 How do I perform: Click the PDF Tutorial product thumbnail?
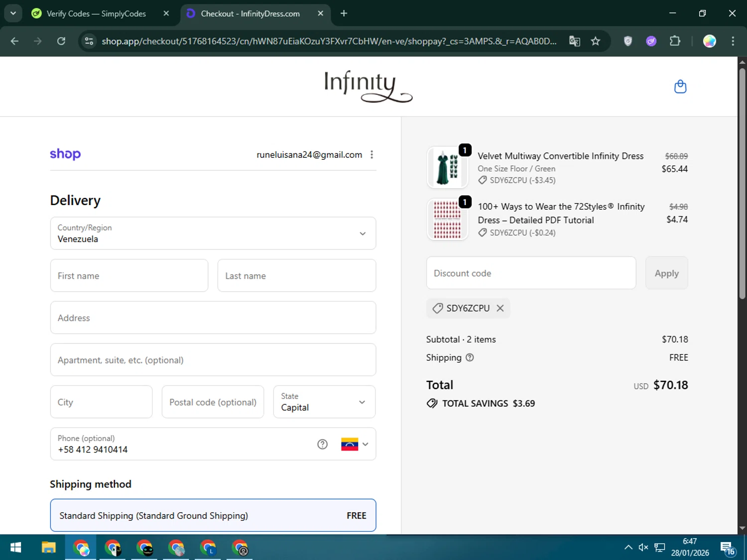click(x=447, y=220)
